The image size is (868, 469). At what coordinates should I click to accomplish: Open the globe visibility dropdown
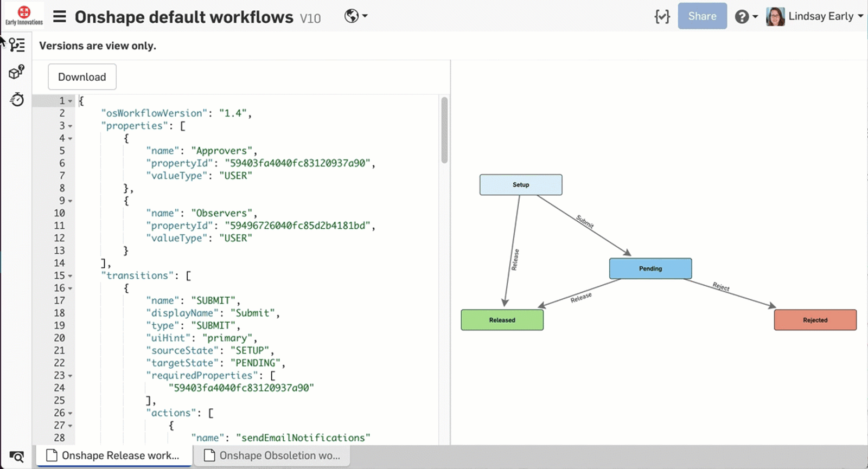[x=356, y=16]
